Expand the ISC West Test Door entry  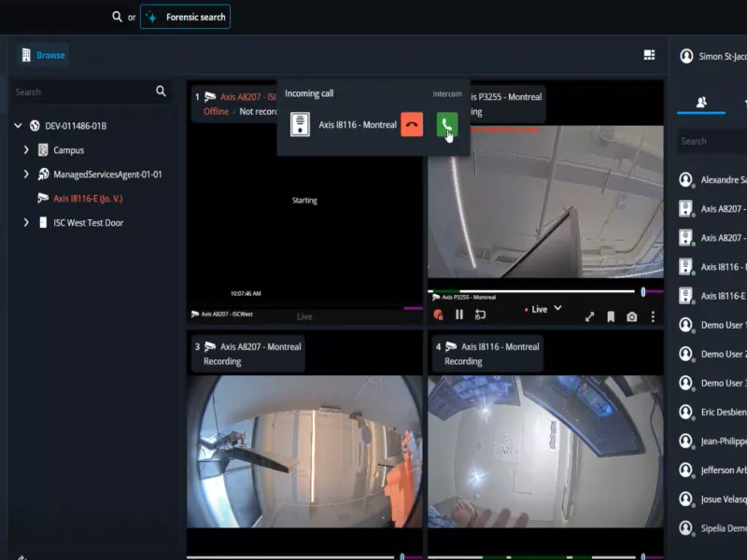(x=25, y=222)
